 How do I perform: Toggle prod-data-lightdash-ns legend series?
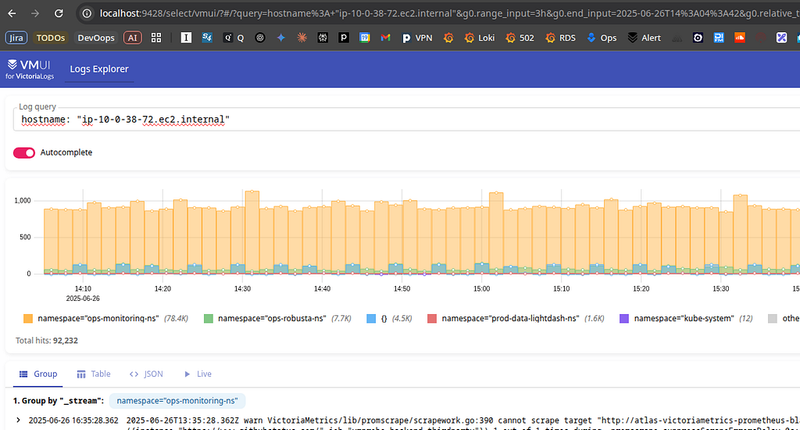[515, 318]
